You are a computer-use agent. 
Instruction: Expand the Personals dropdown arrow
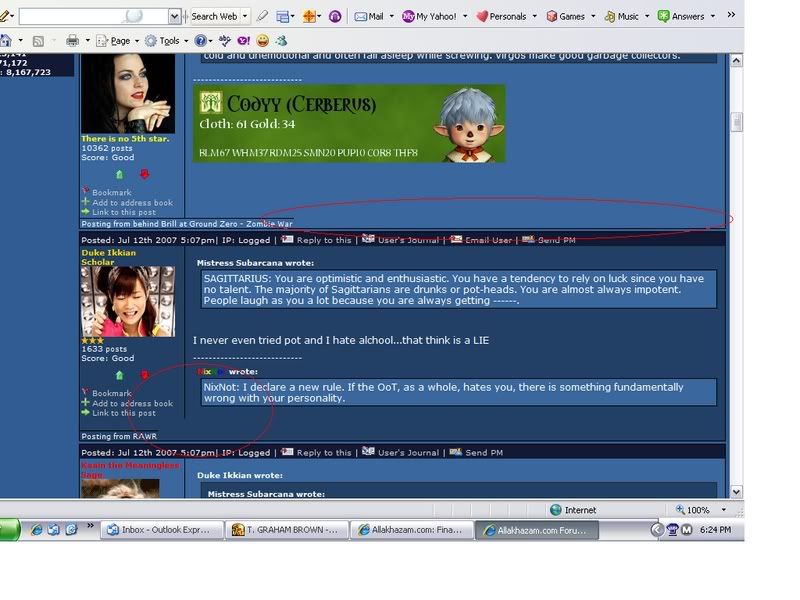click(x=535, y=16)
